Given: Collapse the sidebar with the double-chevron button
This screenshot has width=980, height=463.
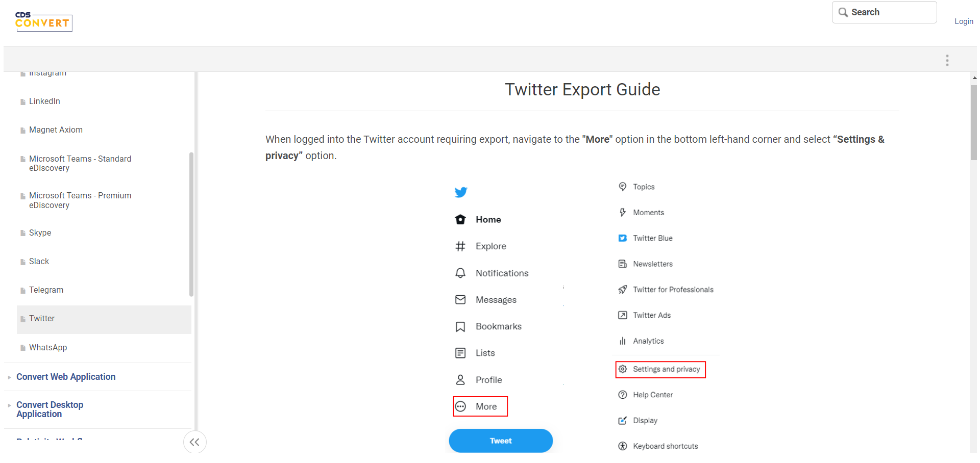Looking at the screenshot, I should pyautogui.click(x=194, y=442).
